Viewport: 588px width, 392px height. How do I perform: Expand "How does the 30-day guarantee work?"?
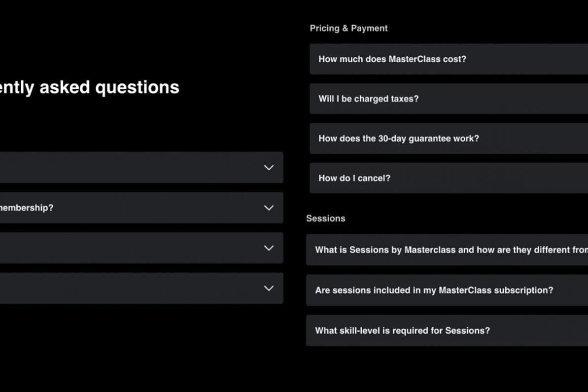pos(444,139)
